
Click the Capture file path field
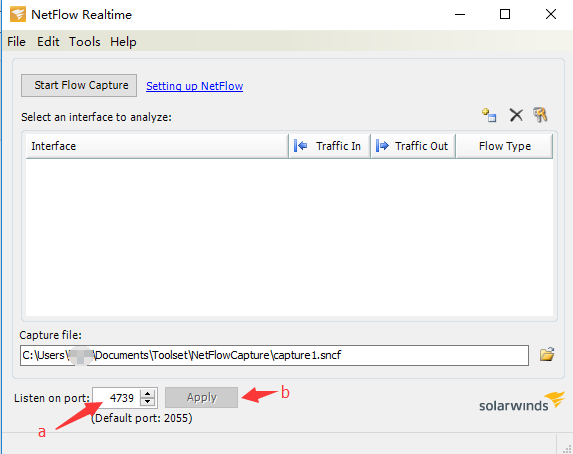(274, 355)
